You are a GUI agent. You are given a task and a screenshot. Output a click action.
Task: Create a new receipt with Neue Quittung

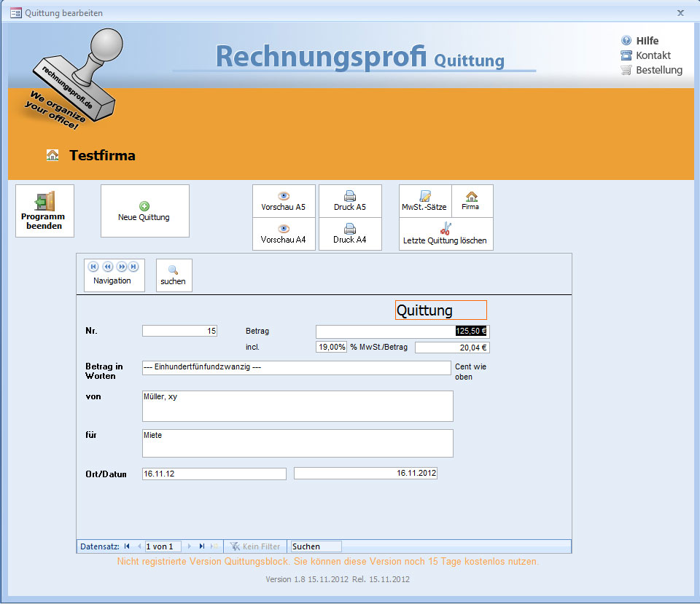(144, 211)
